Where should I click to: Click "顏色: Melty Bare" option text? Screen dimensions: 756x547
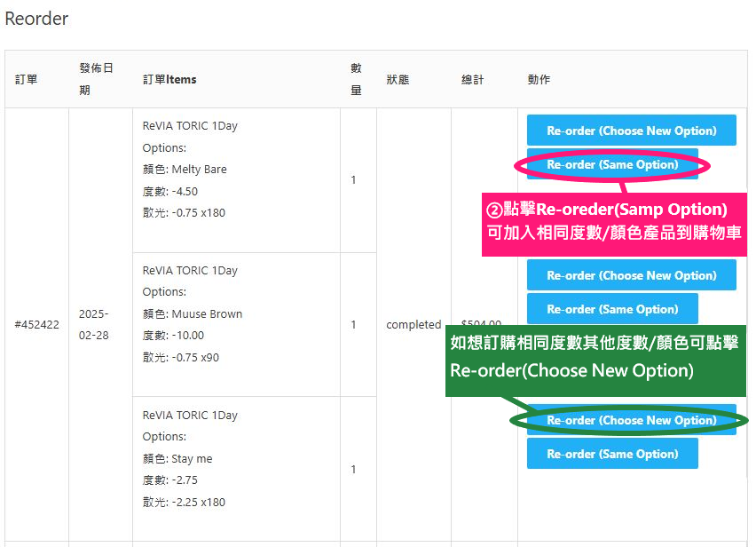click(x=185, y=170)
